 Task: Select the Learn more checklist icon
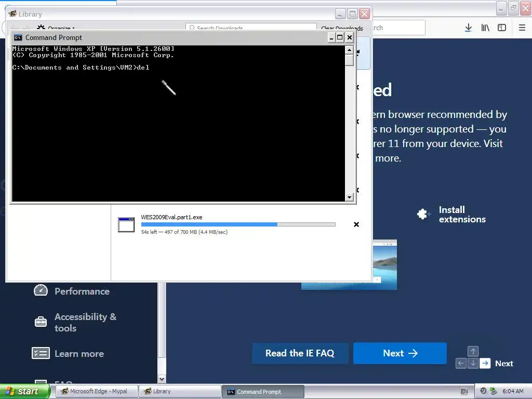point(41,353)
